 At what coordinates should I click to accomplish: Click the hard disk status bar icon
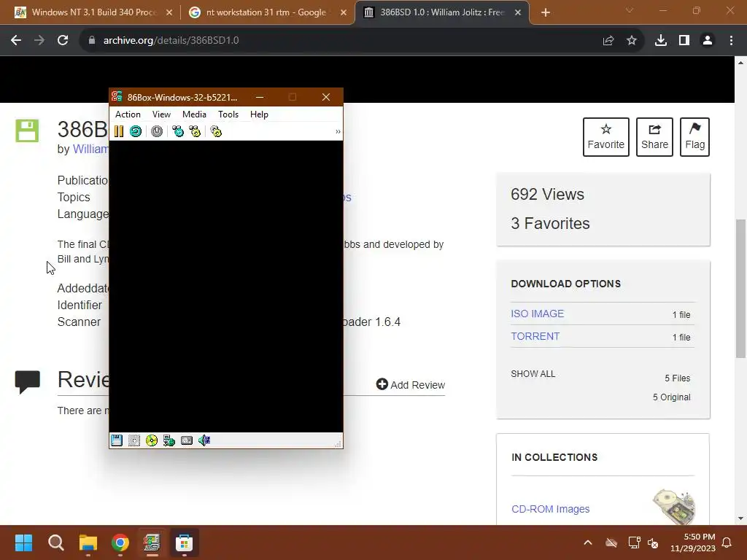(x=187, y=440)
